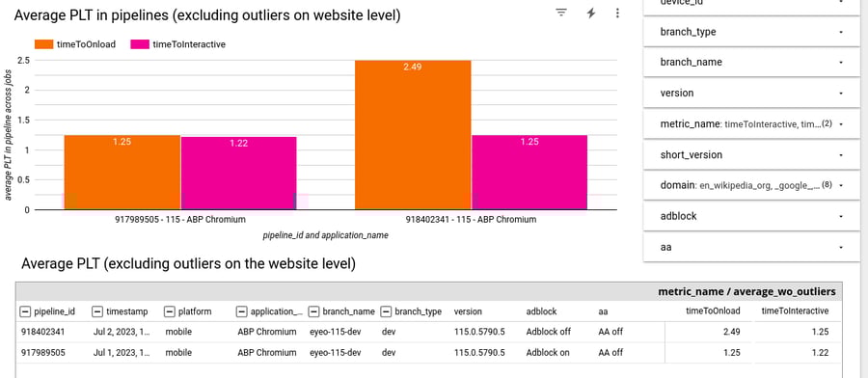Select the orange 2.49 timeToOnload bar
The height and width of the screenshot is (378, 868).
pos(413,135)
